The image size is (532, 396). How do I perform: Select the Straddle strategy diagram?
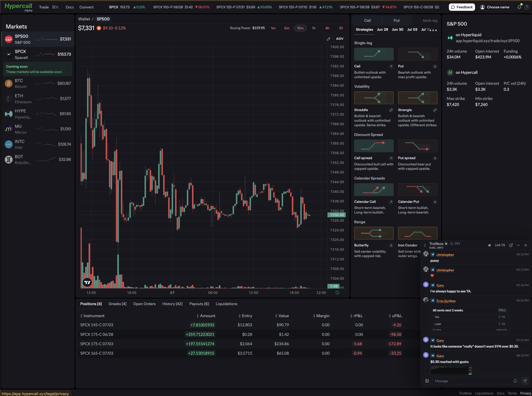374,98
